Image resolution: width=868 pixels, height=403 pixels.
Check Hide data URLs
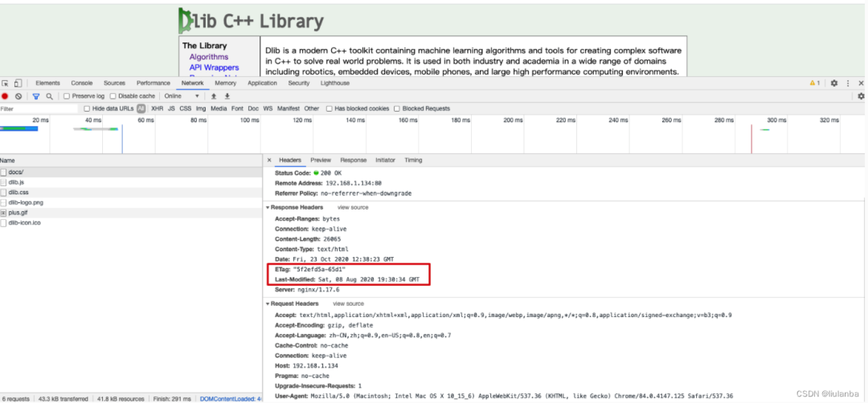coord(87,109)
